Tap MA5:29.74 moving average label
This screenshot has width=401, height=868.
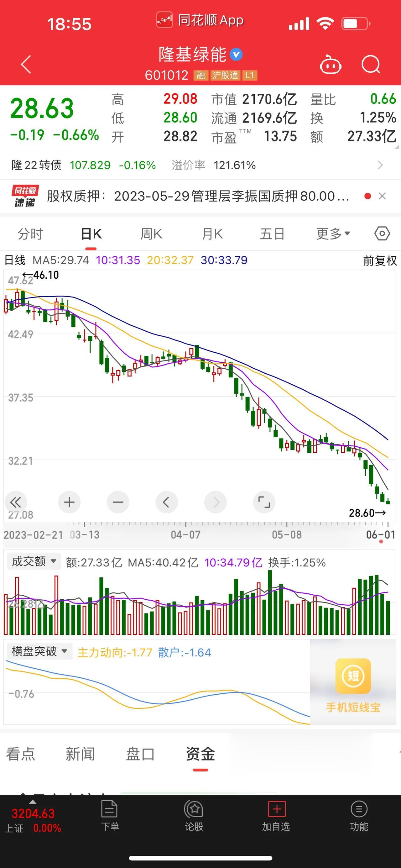tap(60, 260)
